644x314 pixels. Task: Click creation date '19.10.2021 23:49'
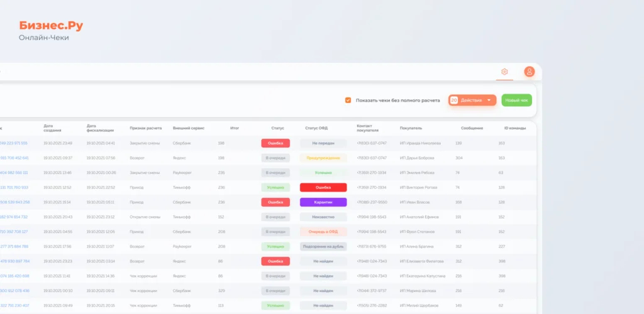point(58,143)
